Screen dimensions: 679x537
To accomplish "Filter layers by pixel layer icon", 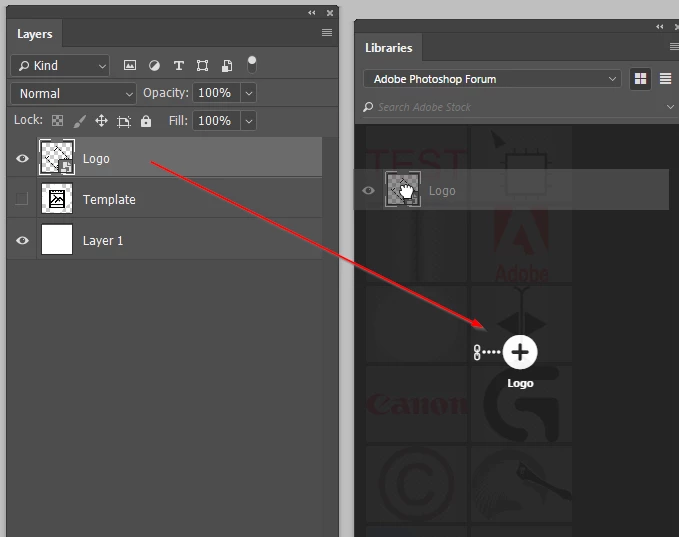I will click(x=130, y=65).
